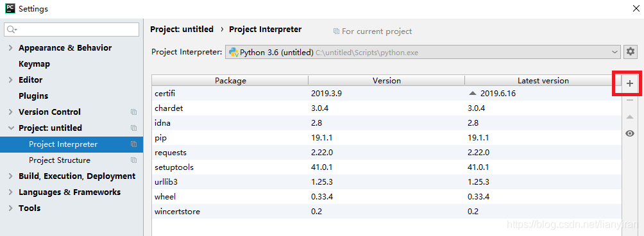Click into the settings search field
Image resolution: width=644 pixels, height=236 pixels.
click(71, 29)
